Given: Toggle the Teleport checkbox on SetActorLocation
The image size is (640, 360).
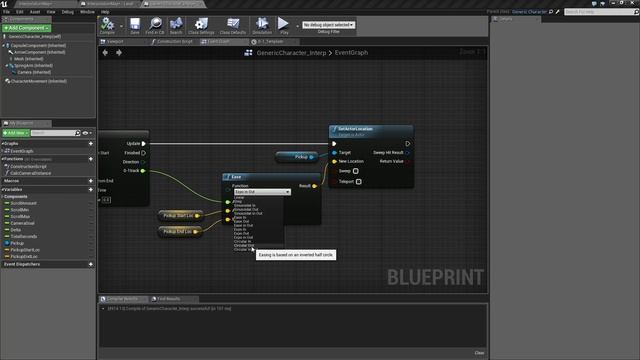Looking at the screenshot, I should (359, 182).
